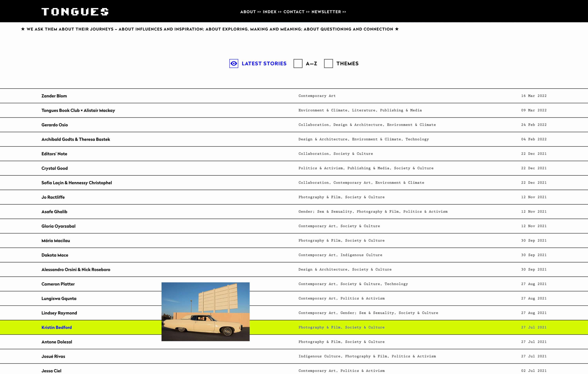Click the Tongues logo in the header
Viewport: 588px width, 374px height.
coord(75,12)
